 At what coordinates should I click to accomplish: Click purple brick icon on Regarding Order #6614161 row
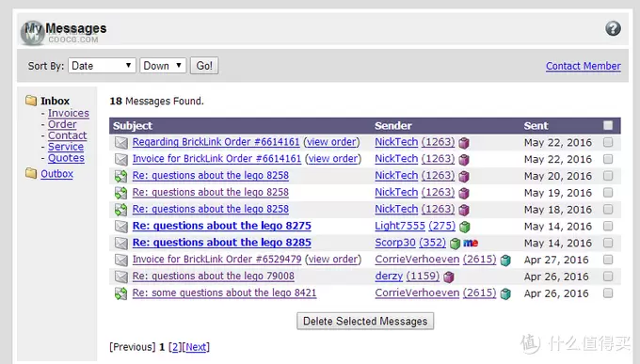[464, 143]
